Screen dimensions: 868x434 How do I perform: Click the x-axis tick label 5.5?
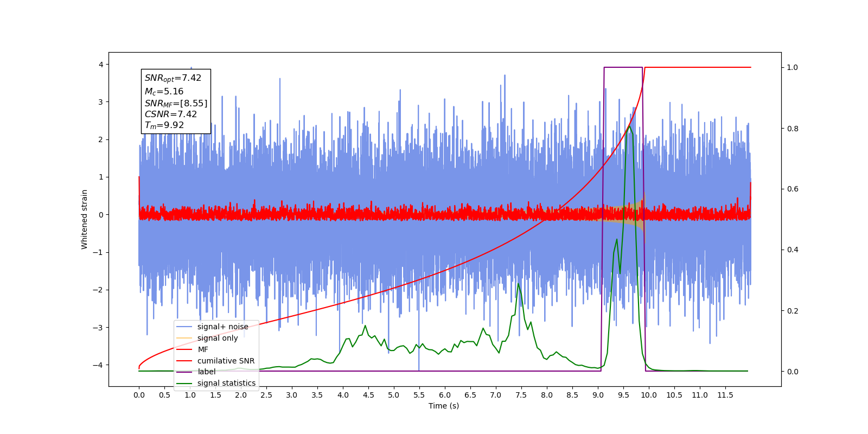pos(419,395)
